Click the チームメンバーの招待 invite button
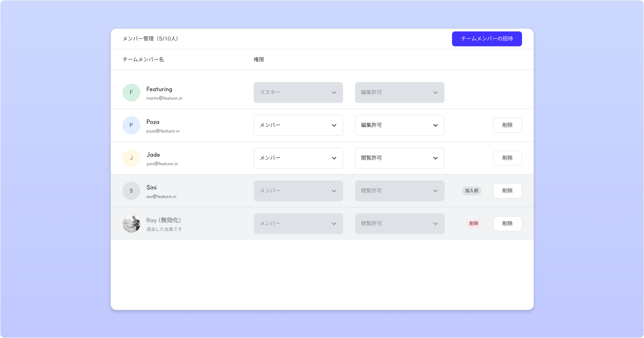This screenshot has width=644, height=338. (x=487, y=39)
